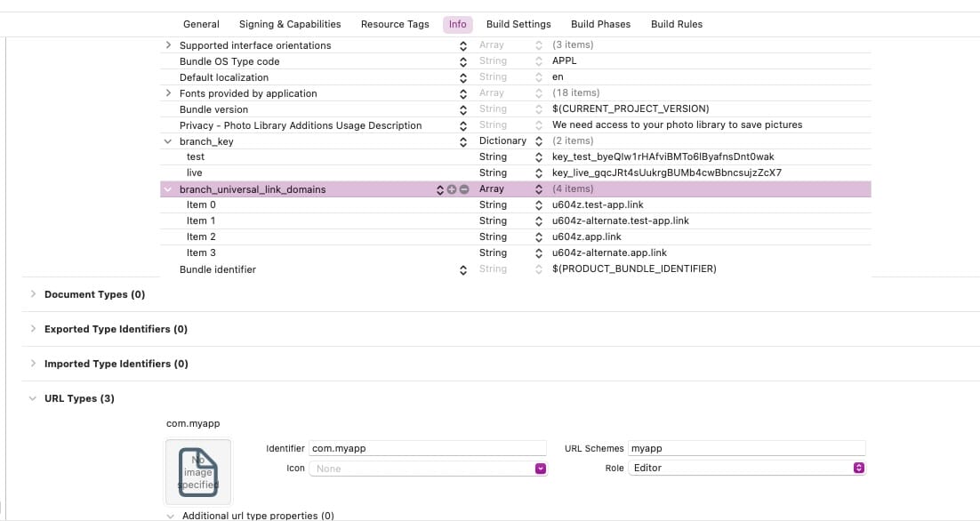Open the Build Rules tab

(x=676, y=24)
